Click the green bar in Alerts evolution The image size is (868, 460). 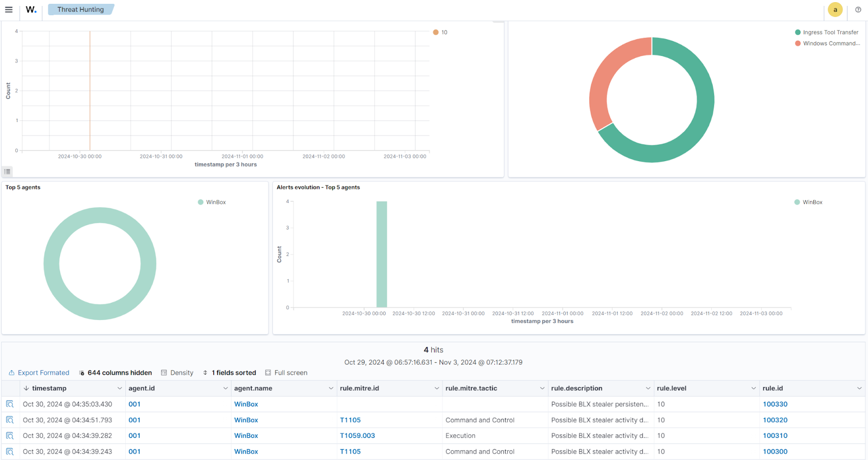pyautogui.click(x=382, y=254)
